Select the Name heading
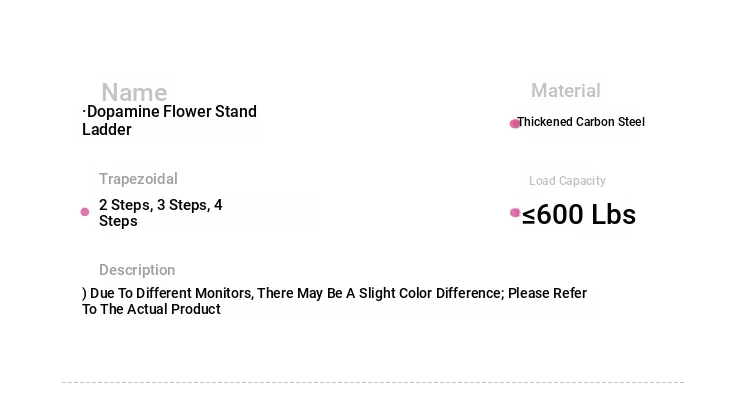 click(x=134, y=93)
